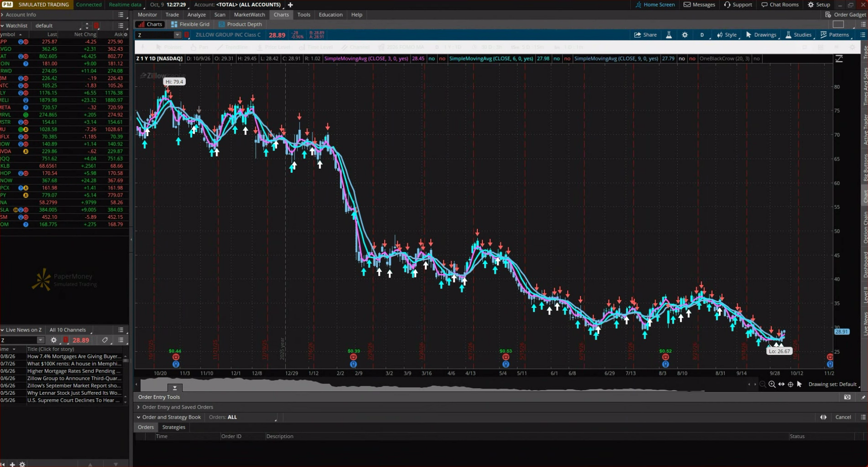Open the news symbol dropdown arrow
Viewport: 868px width, 467px height.
[41, 340]
